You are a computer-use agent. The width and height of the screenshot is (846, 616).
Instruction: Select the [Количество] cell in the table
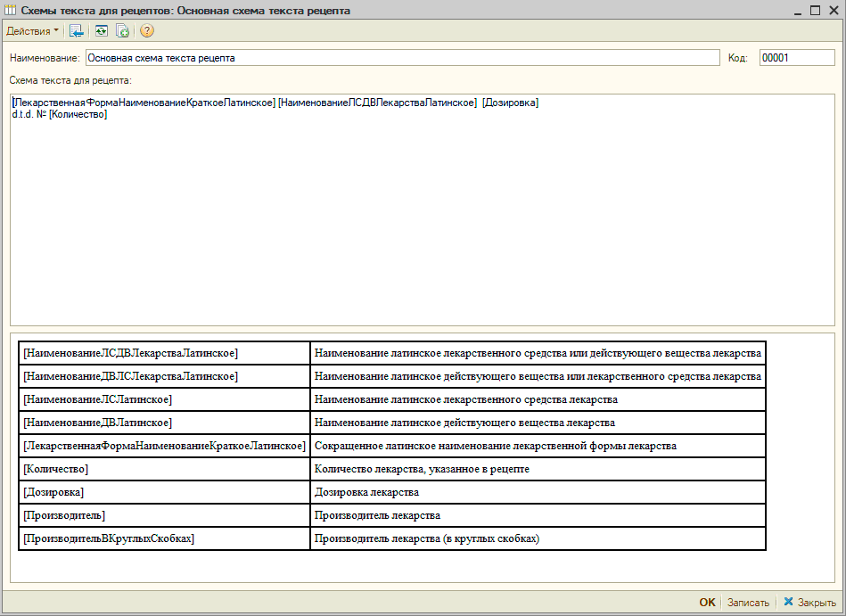click(165, 469)
